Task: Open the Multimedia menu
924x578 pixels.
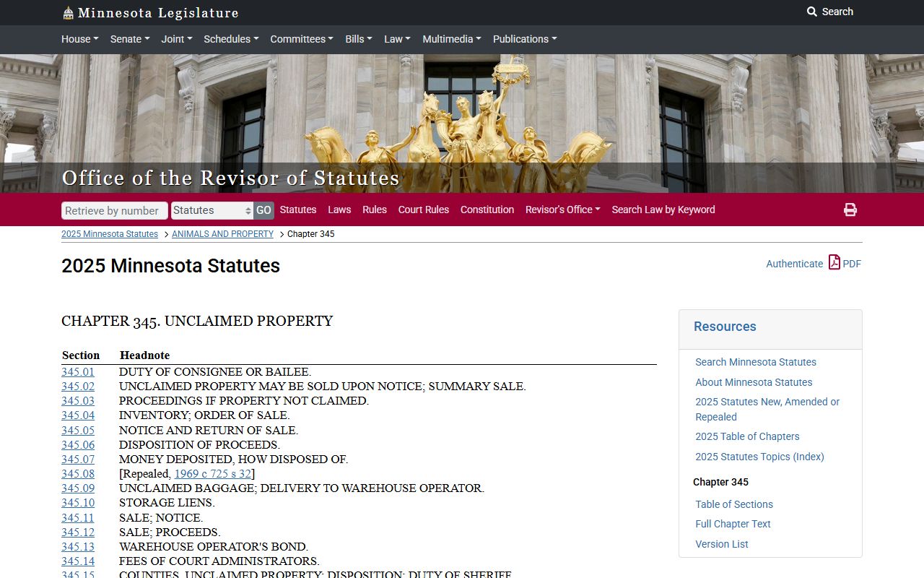Action: click(452, 39)
